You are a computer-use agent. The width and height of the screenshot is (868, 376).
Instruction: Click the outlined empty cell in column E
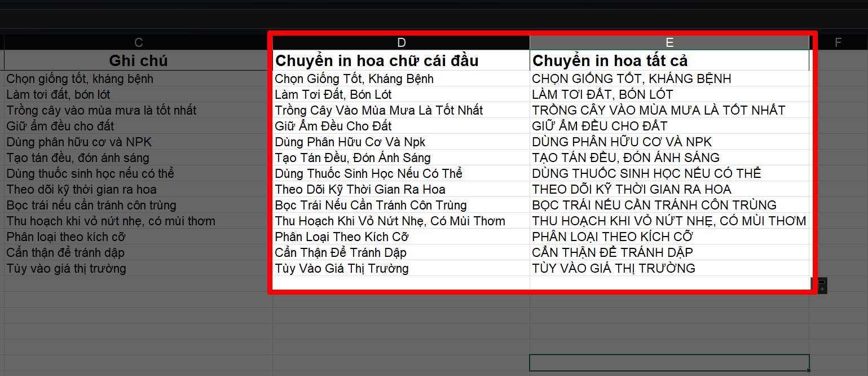point(669,362)
